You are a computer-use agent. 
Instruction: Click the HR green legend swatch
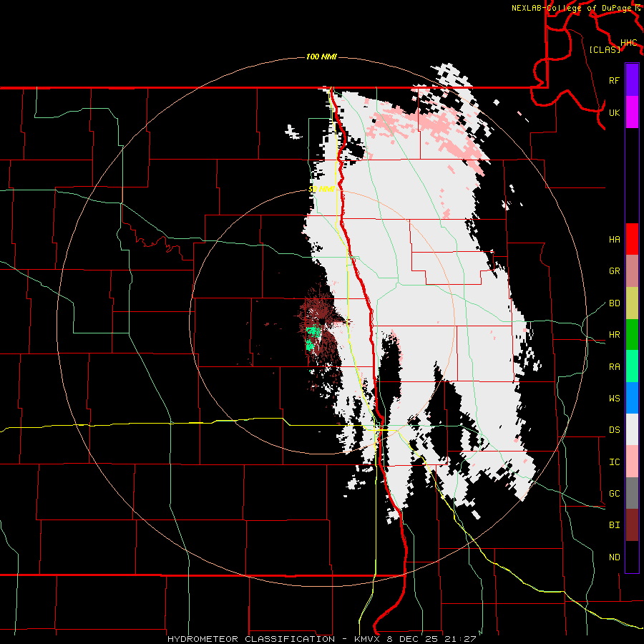[632, 335]
